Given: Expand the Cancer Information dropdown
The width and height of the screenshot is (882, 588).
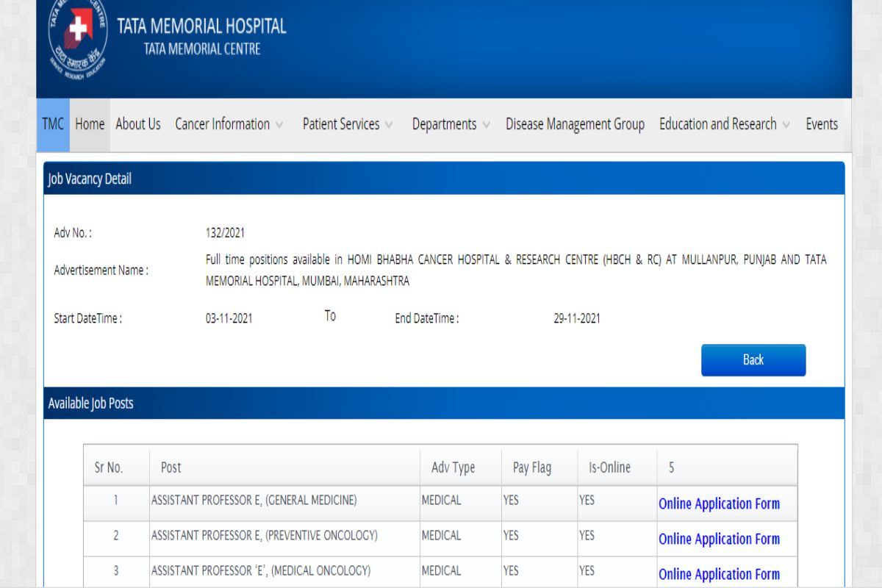Looking at the screenshot, I should tap(229, 124).
